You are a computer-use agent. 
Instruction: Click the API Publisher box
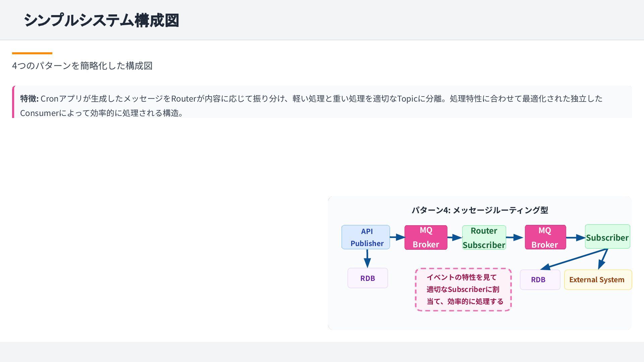tap(366, 237)
